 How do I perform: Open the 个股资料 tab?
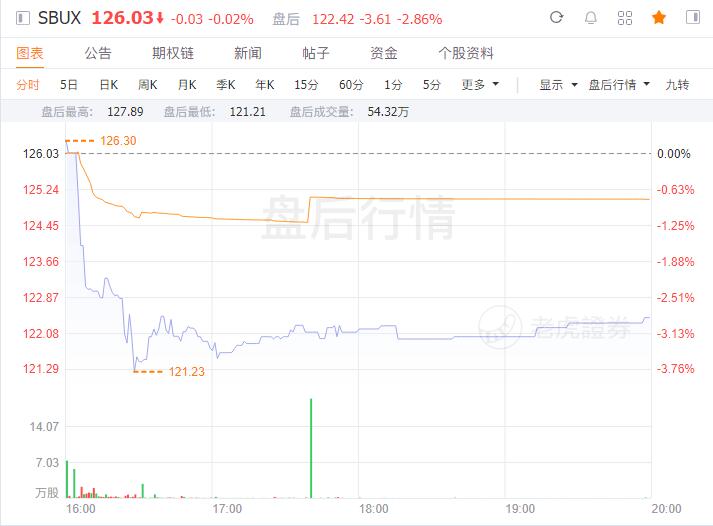click(x=466, y=53)
